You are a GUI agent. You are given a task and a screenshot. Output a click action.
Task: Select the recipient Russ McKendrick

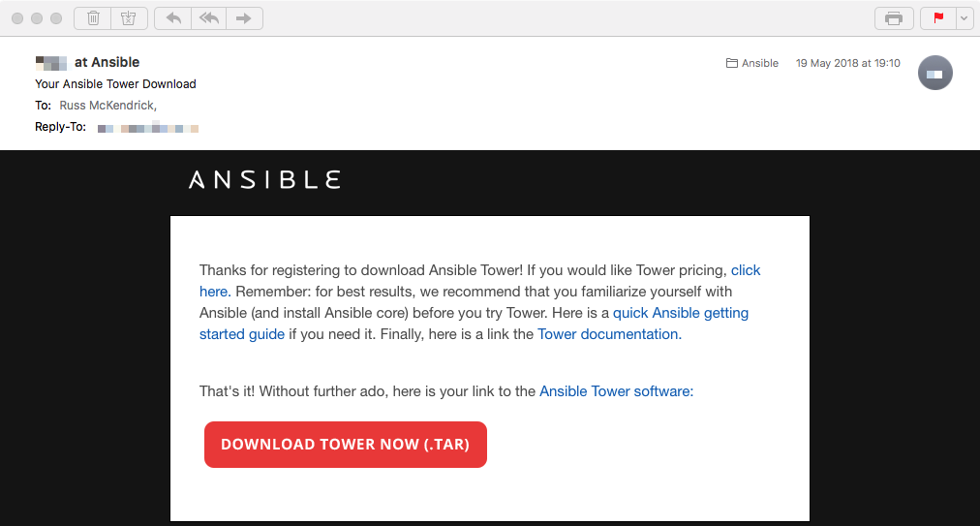107,106
